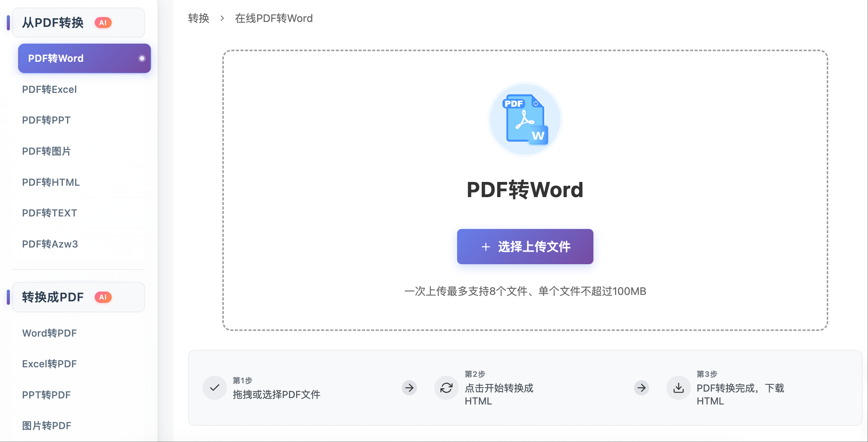Click the AI badge beside 转换成PDF

(103, 297)
